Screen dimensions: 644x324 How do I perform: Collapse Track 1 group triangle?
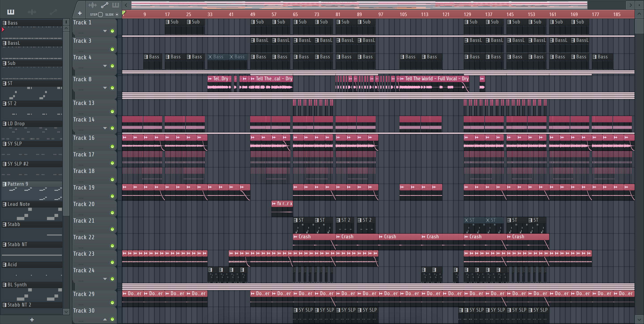105,31
